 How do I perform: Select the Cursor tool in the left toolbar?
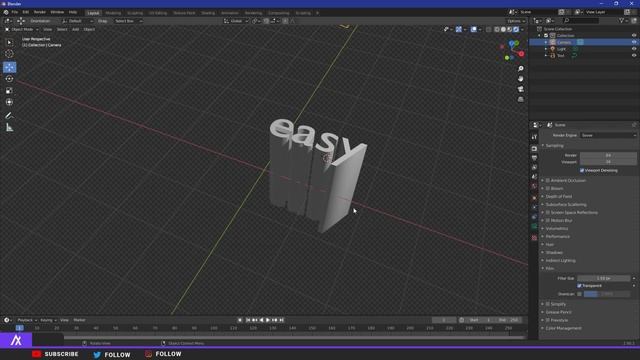[x=9, y=53]
